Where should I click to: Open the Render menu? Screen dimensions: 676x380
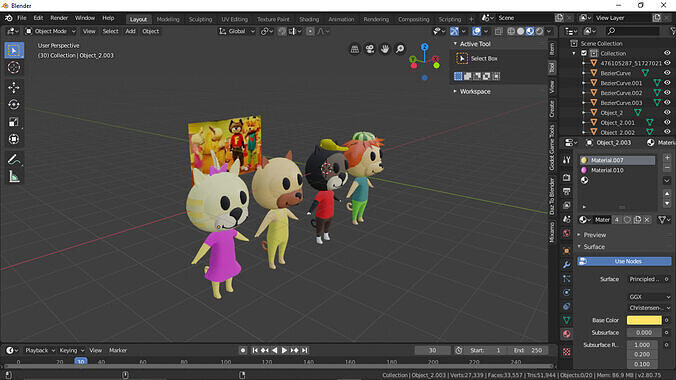tap(59, 18)
